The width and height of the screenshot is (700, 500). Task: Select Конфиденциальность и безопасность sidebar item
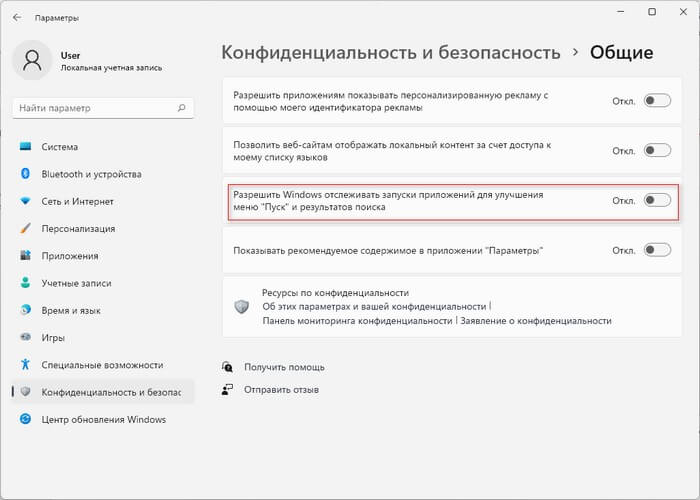tap(103, 392)
